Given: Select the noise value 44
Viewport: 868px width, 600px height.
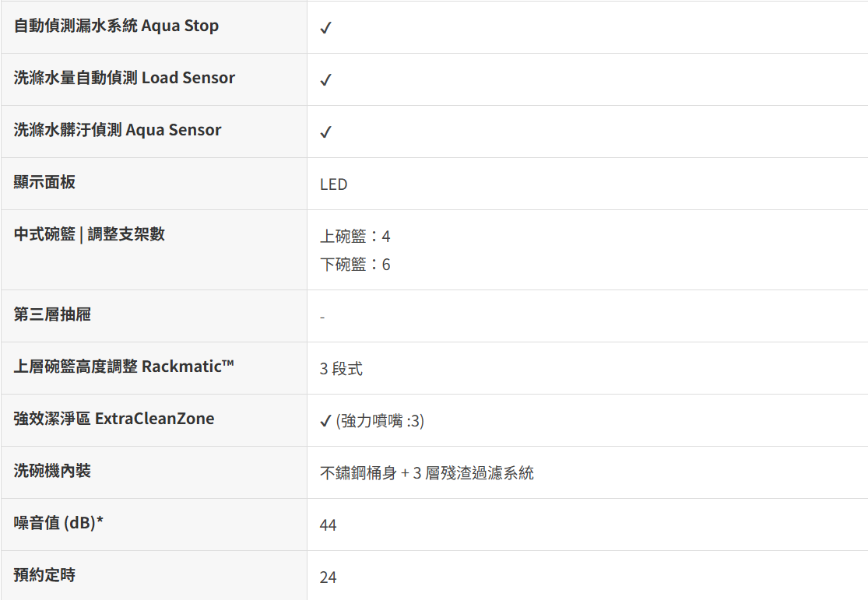Looking at the screenshot, I should click(x=328, y=525).
